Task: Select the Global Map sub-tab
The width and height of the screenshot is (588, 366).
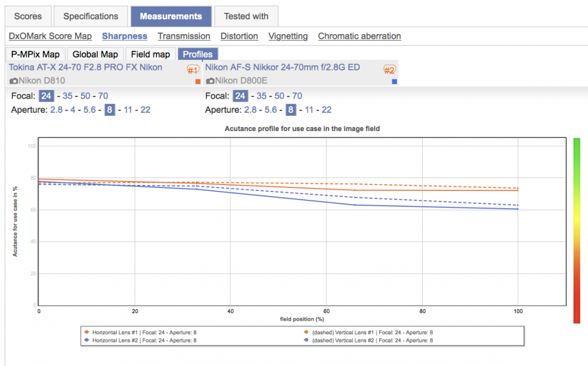Action: (x=95, y=54)
